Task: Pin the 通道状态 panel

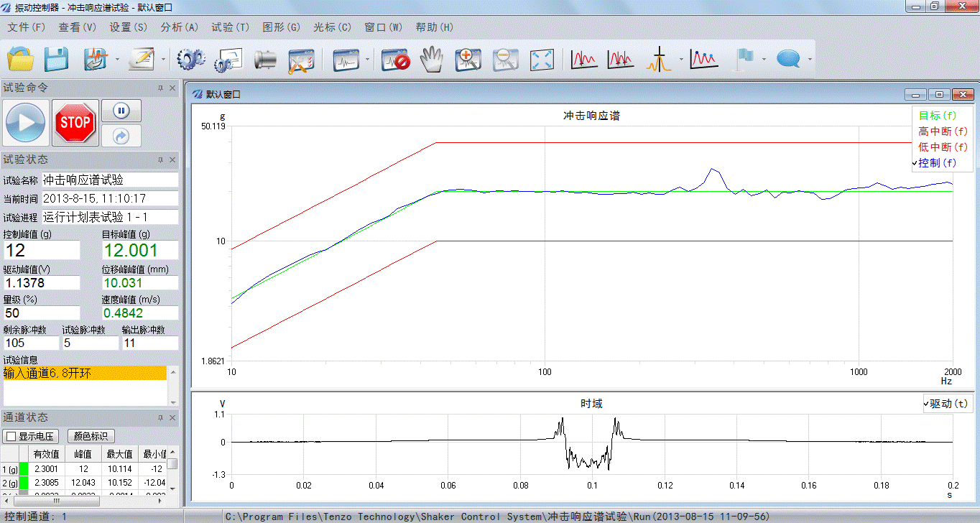Action: point(160,417)
